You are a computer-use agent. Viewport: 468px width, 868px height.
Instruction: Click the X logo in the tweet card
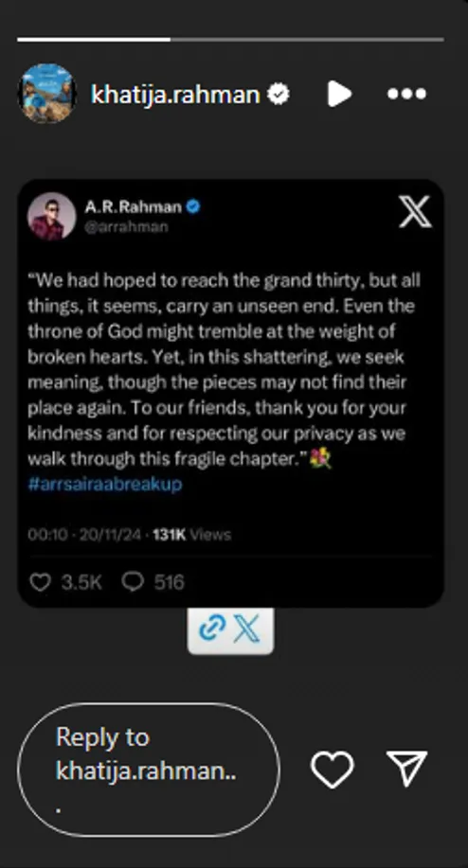point(415,212)
